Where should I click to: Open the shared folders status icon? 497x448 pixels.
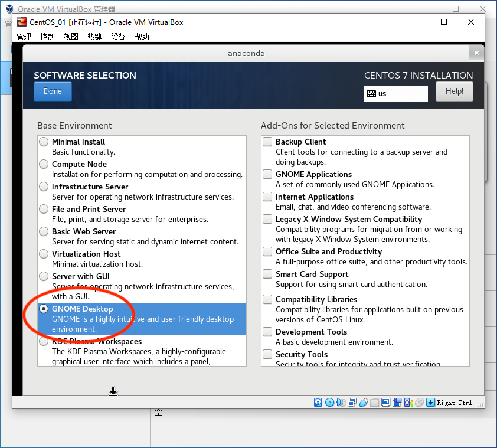point(374,403)
